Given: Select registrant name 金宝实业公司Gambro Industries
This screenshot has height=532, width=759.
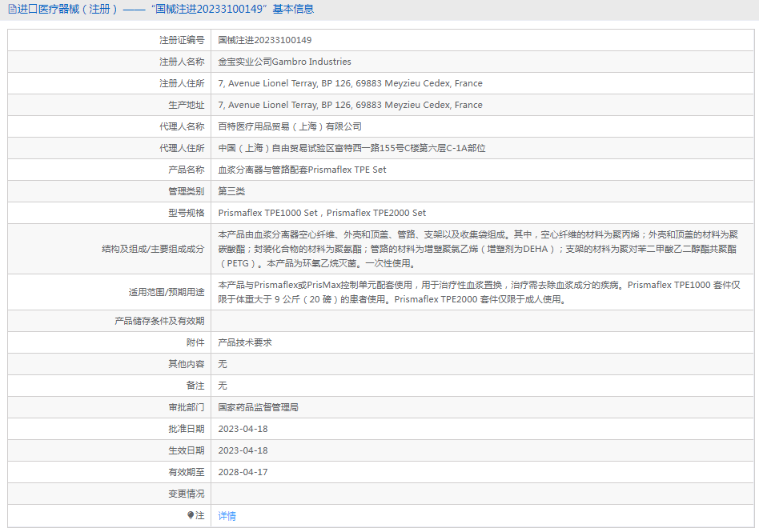Looking at the screenshot, I should pos(285,62).
